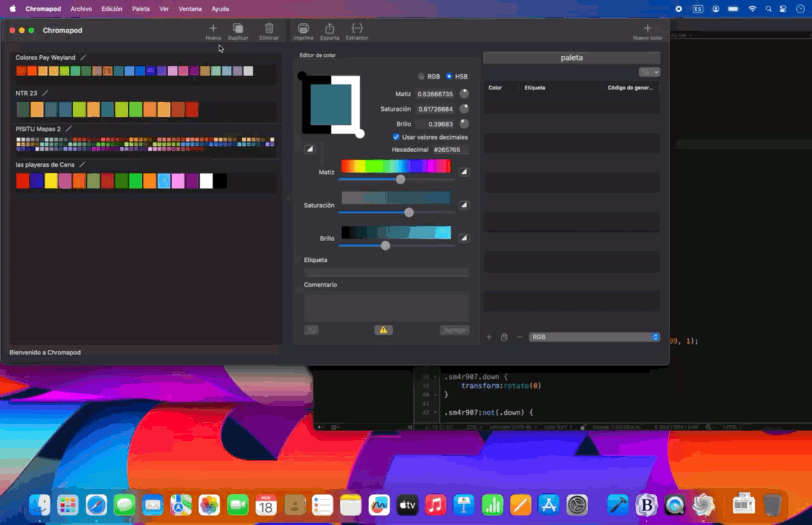Click the yellow warning triangle button
The height and width of the screenshot is (525, 812).
click(x=383, y=330)
